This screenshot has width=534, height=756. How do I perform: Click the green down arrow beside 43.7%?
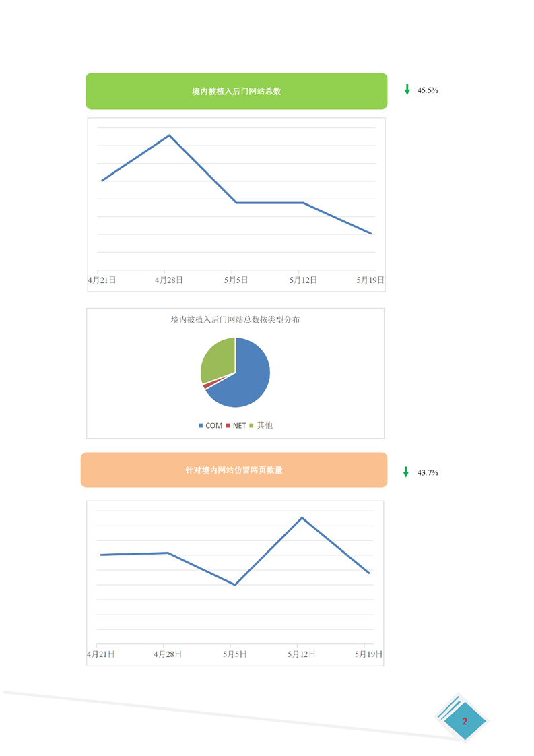[x=406, y=472]
